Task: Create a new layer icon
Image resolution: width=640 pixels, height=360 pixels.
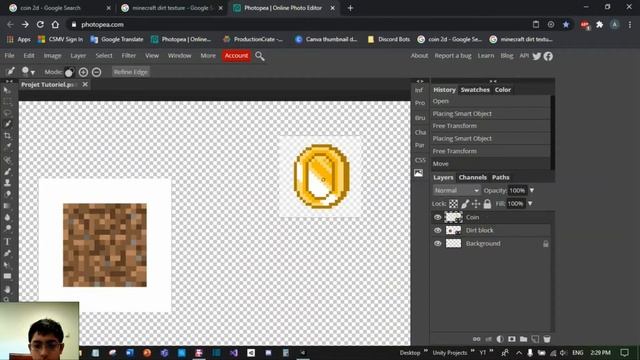Action: 535,339
